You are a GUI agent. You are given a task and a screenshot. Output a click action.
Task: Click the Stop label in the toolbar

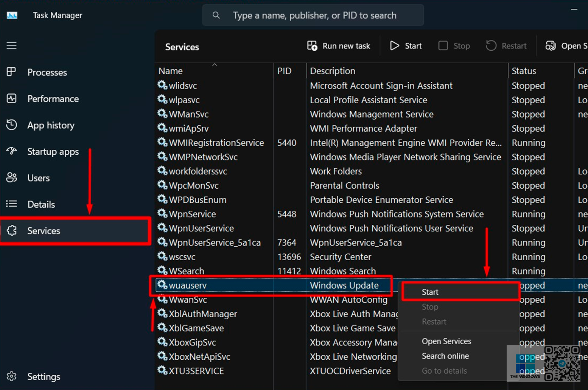coord(462,46)
